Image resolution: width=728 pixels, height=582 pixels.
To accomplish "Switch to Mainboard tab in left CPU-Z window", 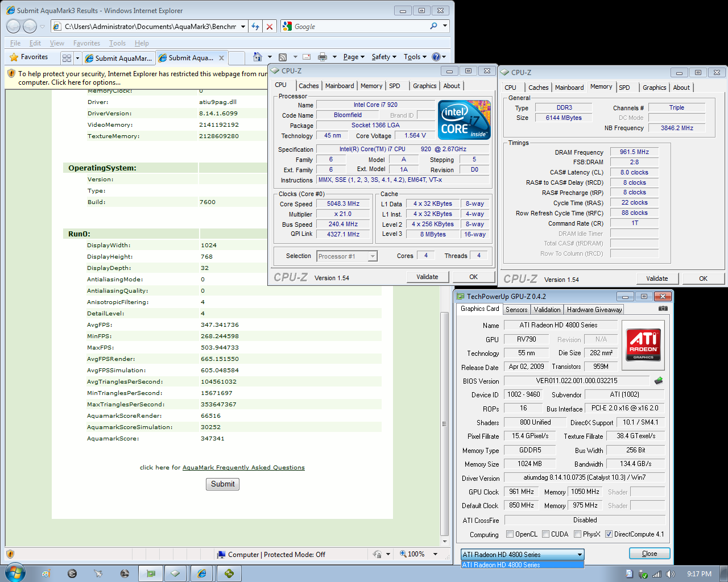I will 340,86.
